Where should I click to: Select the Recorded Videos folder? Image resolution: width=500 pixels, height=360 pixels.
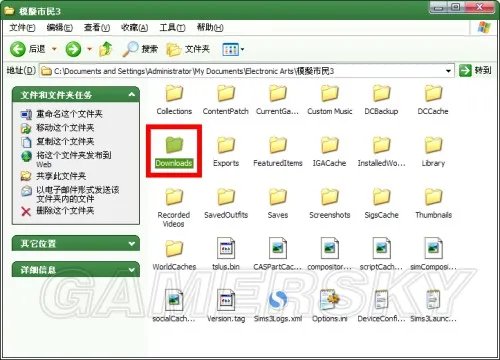click(174, 208)
